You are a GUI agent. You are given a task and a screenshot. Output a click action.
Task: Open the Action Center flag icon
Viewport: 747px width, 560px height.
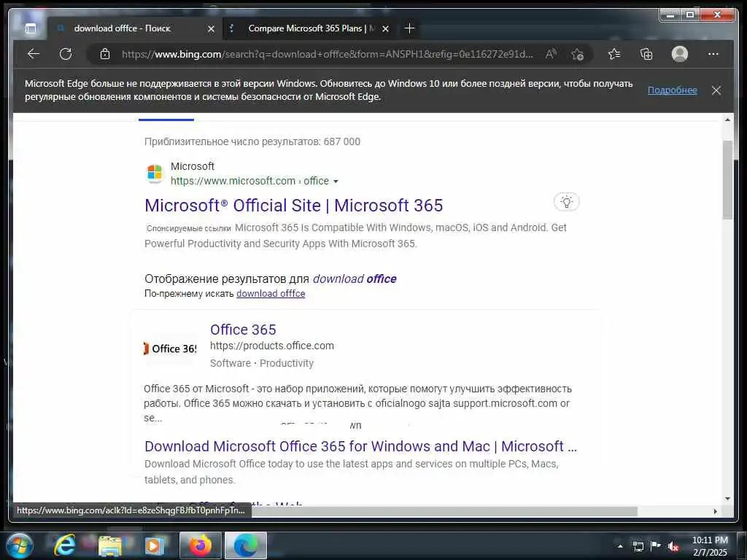point(656,546)
